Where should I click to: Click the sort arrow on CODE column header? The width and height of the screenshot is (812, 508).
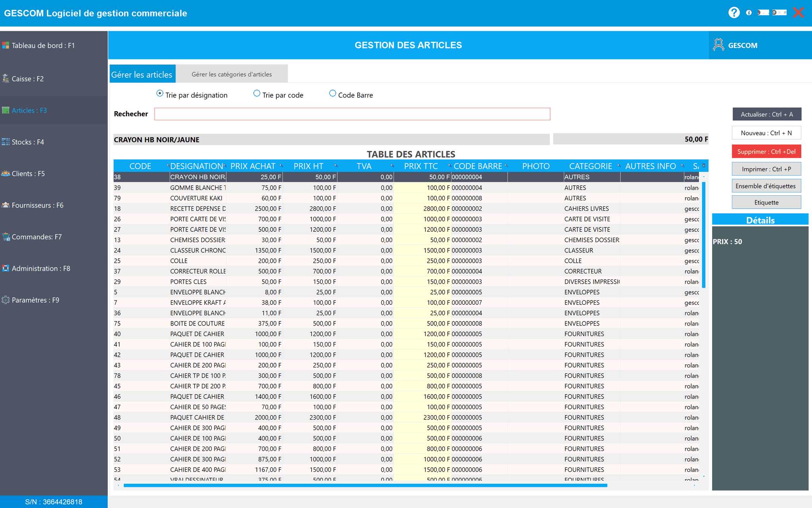[168, 165]
